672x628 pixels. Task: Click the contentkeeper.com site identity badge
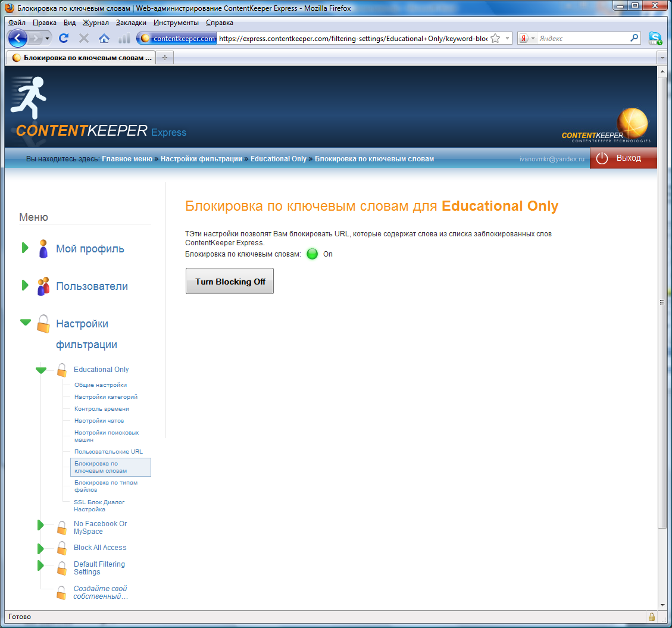pos(177,39)
